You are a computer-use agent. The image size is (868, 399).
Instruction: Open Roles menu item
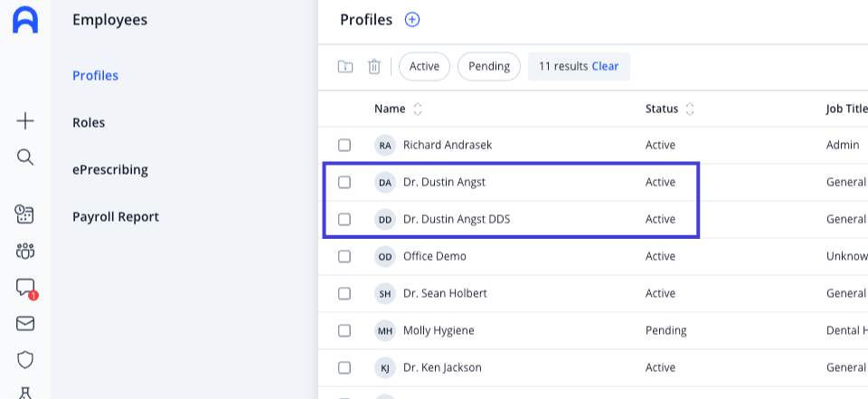tap(89, 122)
